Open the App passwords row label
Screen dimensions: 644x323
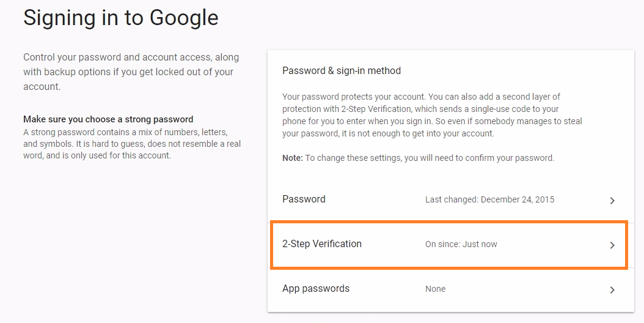(316, 289)
